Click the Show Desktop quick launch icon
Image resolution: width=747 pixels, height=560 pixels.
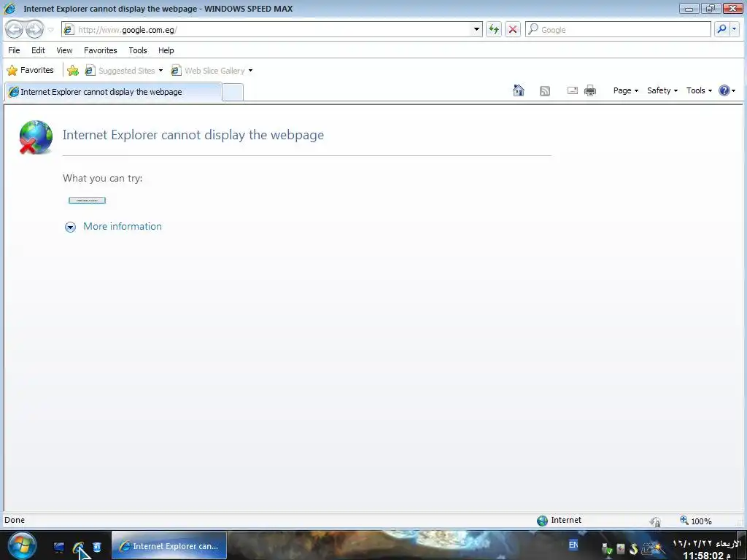59,547
